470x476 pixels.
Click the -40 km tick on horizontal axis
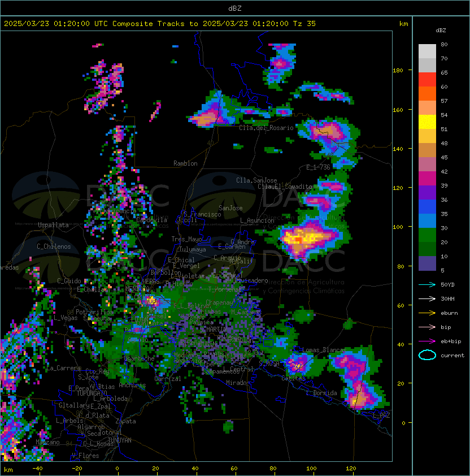pyautogui.click(x=37, y=469)
